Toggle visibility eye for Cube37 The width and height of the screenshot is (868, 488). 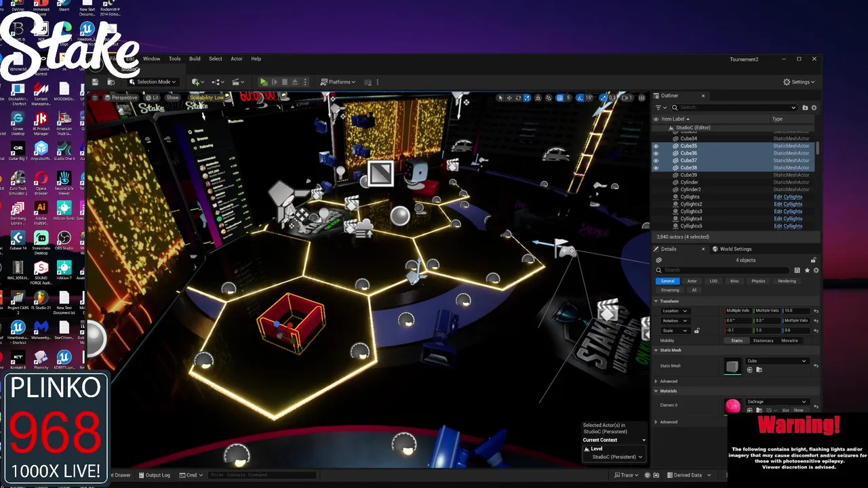click(x=656, y=161)
